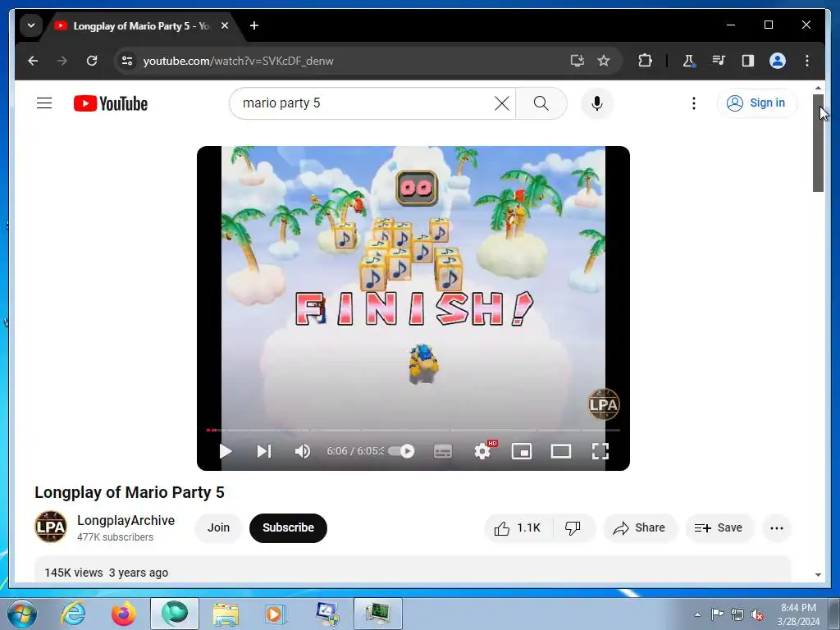840x630 pixels.
Task: View site information icon in address bar
Action: point(127,61)
